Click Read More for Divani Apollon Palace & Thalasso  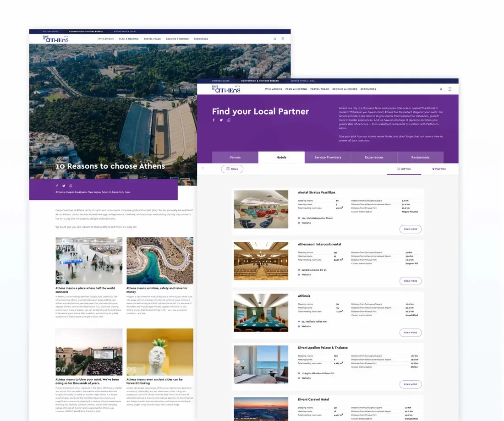tap(411, 384)
